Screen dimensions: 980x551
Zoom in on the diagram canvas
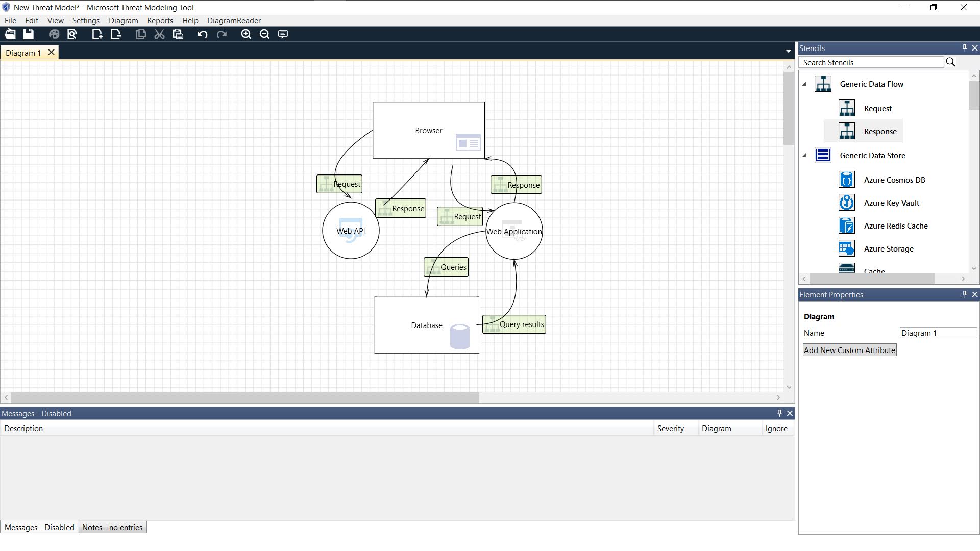pyautogui.click(x=246, y=34)
